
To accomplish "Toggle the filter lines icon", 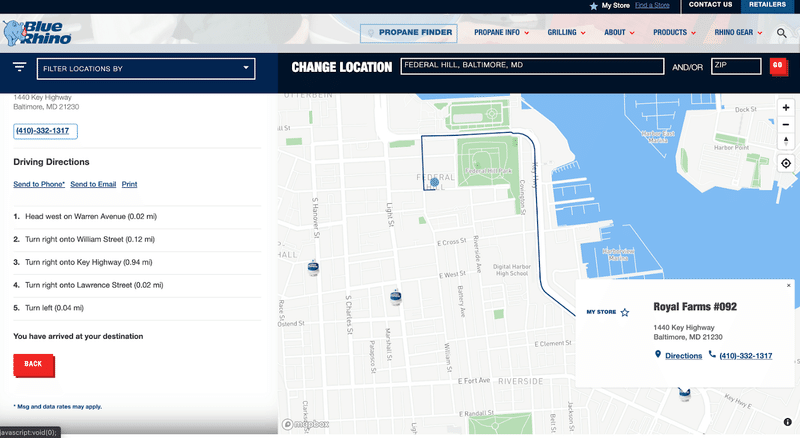I will (x=19, y=67).
